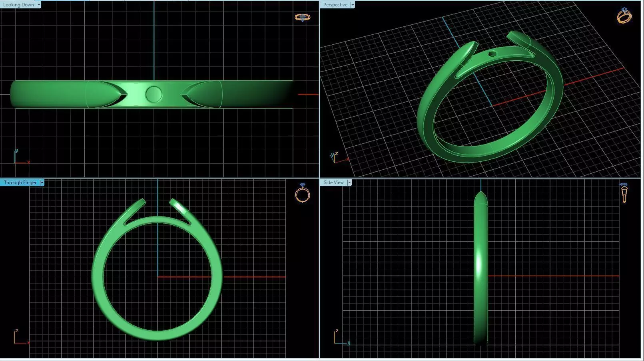This screenshot has height=361, width=644.
Task: Select the ring shank in Side View viewport
Action: coord(481,268)
